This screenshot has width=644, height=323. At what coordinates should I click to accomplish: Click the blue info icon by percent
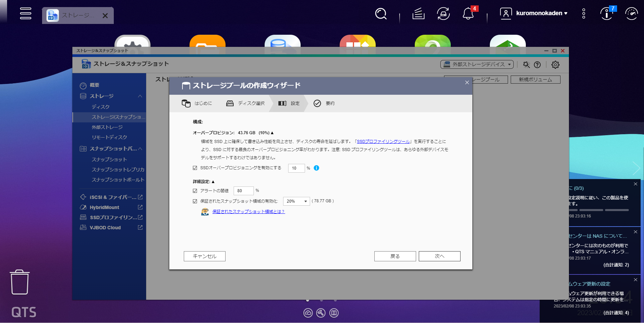click(316, 168)
